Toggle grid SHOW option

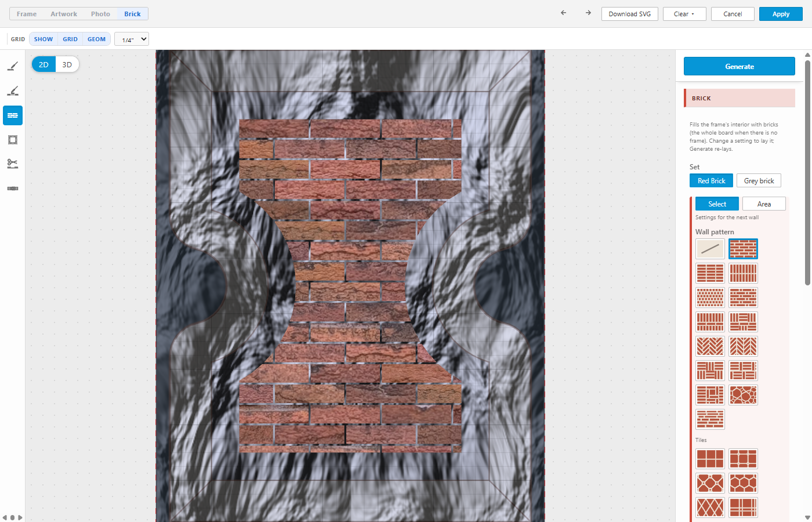tap(43, 39)
